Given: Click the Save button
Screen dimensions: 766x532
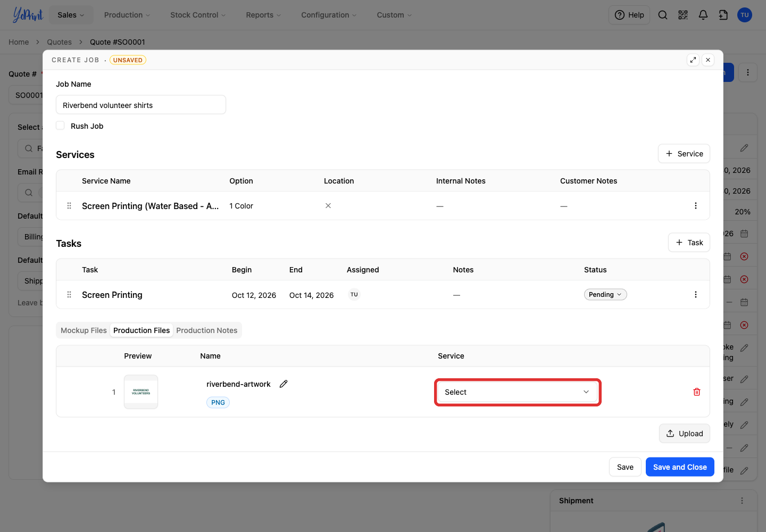Looking at the screenshot, I should 625,467.
